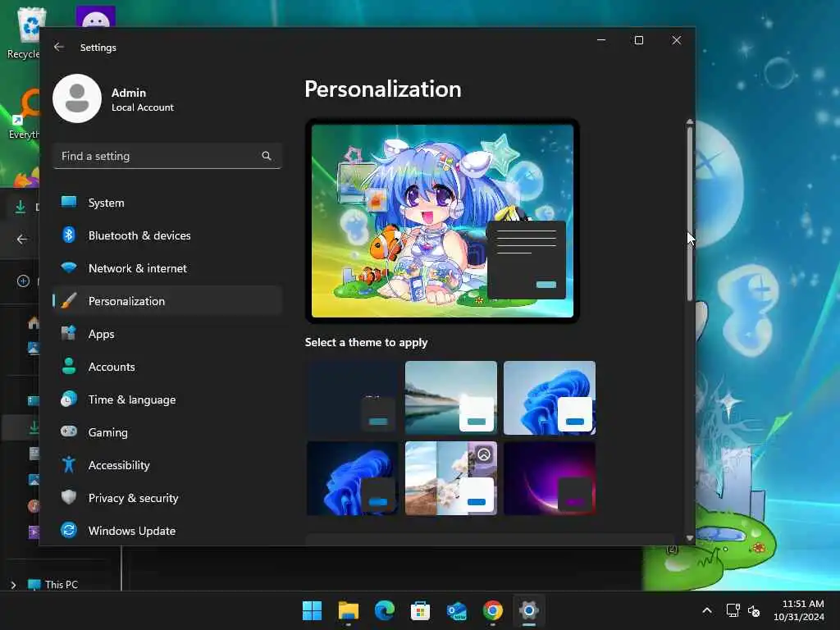Click back arrow in File Explorer window
840x630 pixels.
click(22, 239)
